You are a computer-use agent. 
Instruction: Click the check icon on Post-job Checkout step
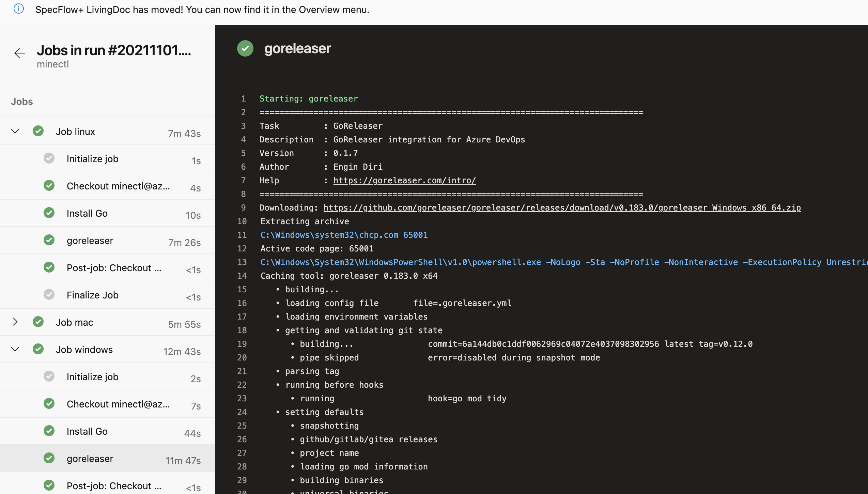click(x=49, y=267)
